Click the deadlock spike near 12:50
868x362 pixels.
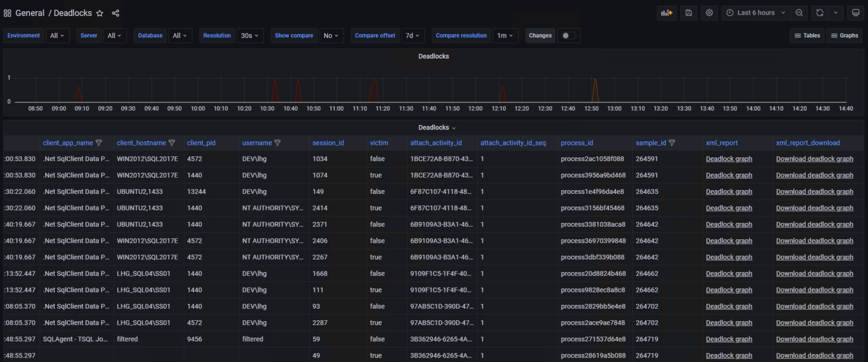[x=595, y=90]
